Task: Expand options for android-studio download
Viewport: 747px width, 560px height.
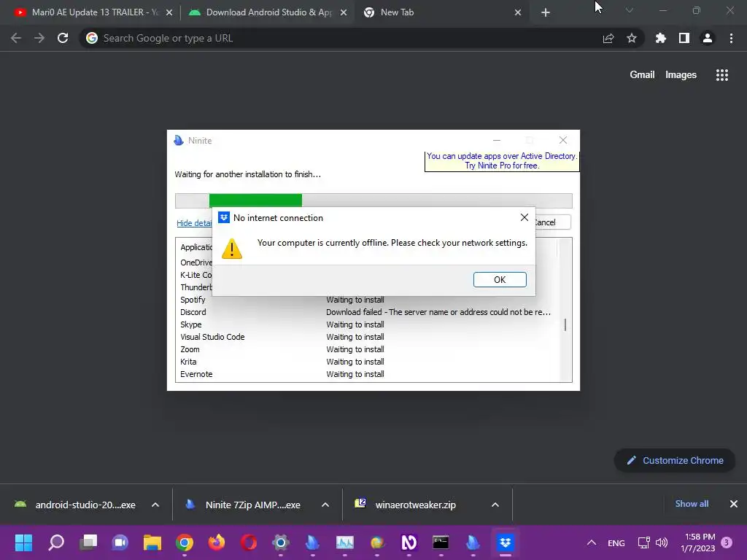Action: pyautogui.click(x=155, y=505)
